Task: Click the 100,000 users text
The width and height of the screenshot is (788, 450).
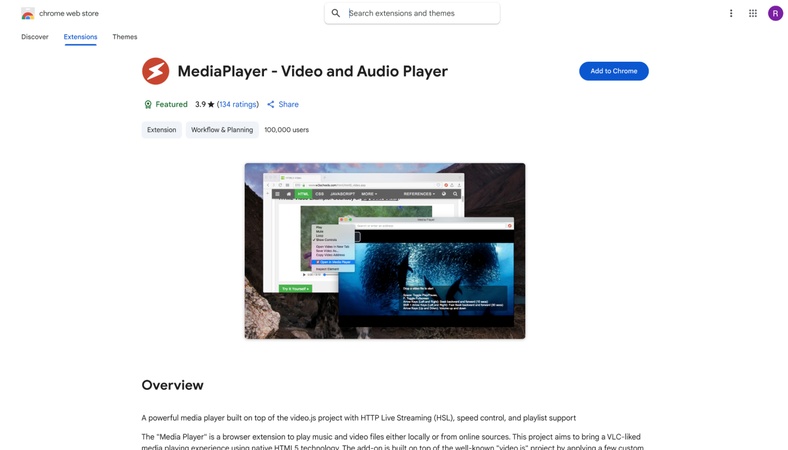Action: [286, 130]
